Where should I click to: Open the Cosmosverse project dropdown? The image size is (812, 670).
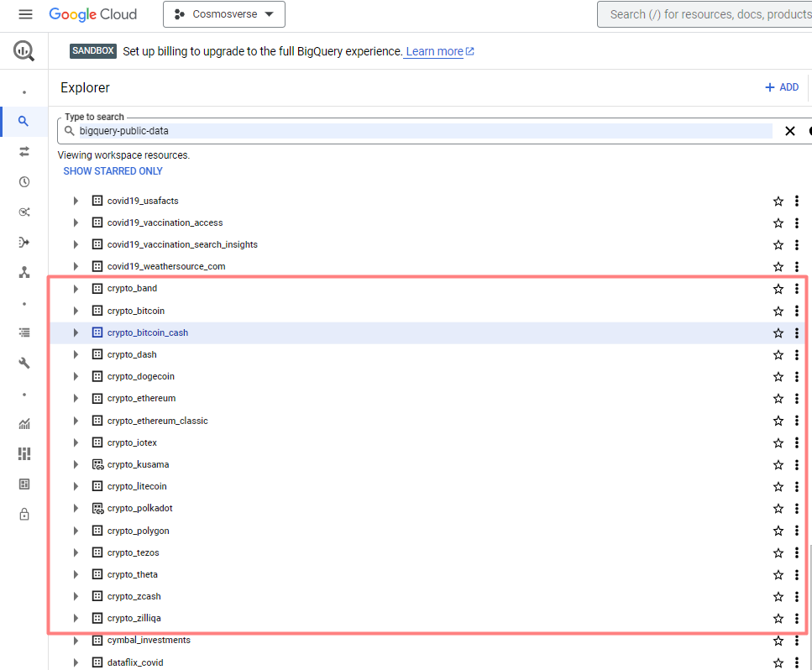click(x=223, y=14)
